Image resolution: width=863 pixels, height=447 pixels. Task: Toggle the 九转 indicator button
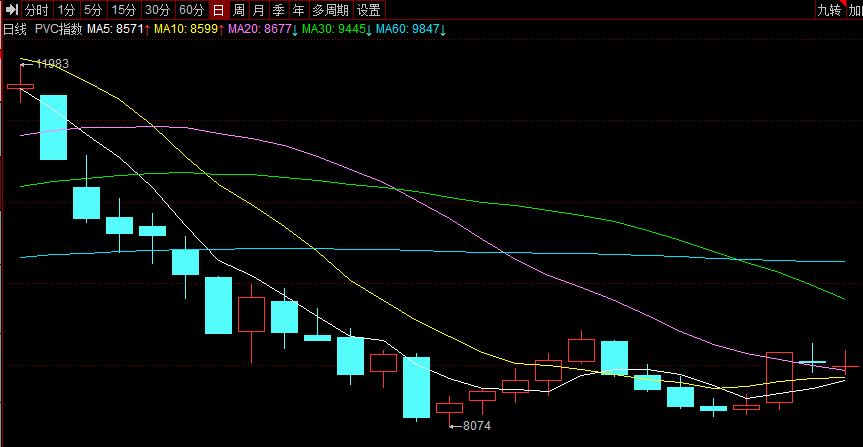click(830, 9)
